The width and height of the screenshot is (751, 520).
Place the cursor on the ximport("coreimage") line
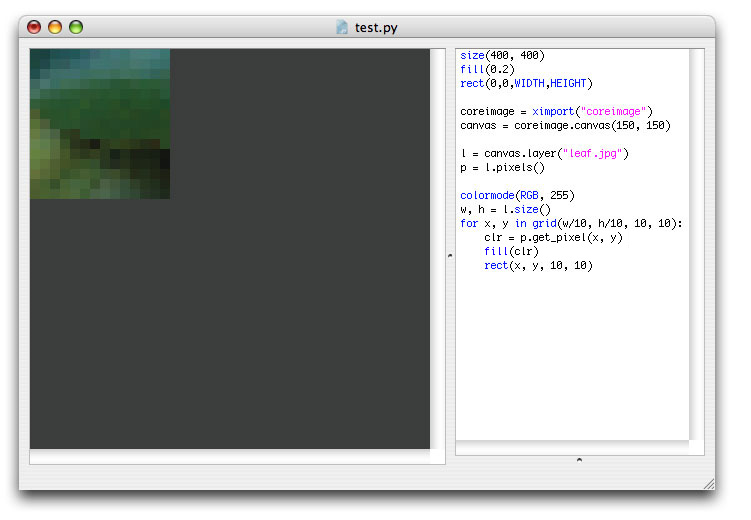coord(556,112)
